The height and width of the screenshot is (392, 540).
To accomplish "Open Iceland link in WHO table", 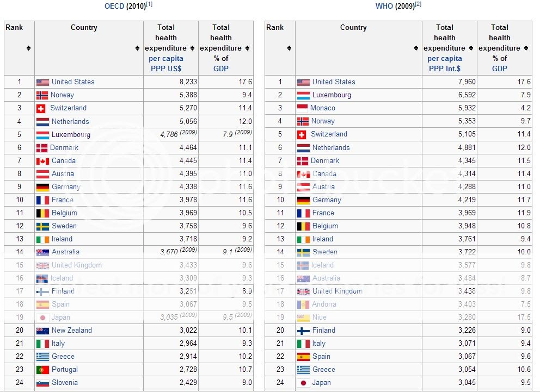I will (x=322, y=265).
